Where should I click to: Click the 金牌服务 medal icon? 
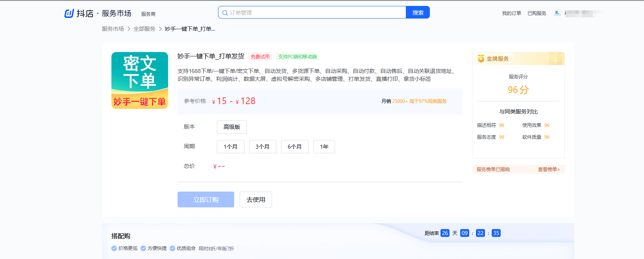click(481, 59)
